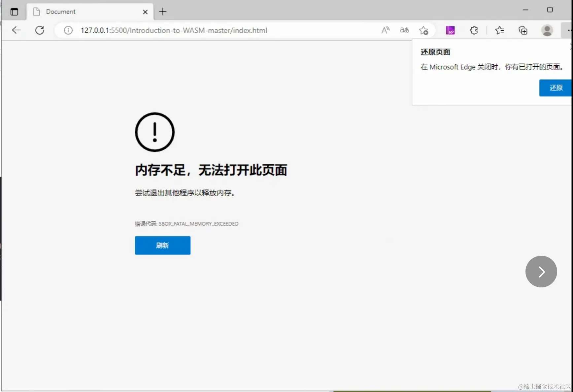Click the large exclamation warning icon
573x392 pixels.
click(x=155, y=132)
